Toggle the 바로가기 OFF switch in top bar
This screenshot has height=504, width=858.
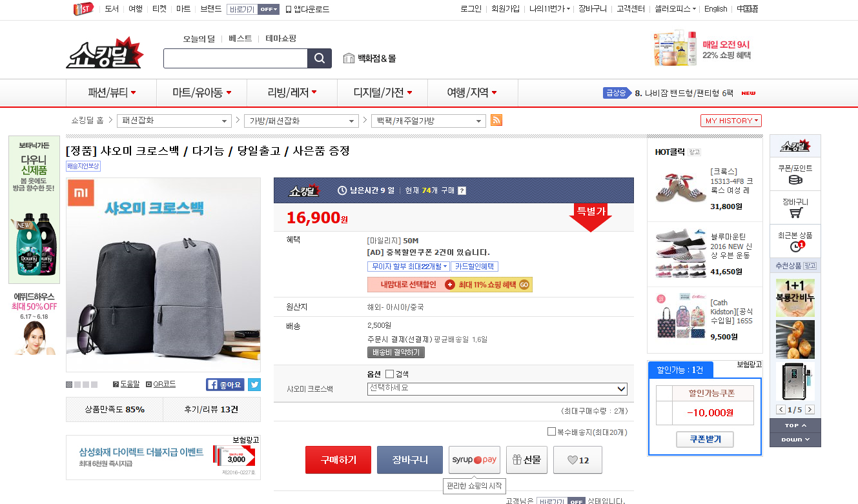(268, 9)
